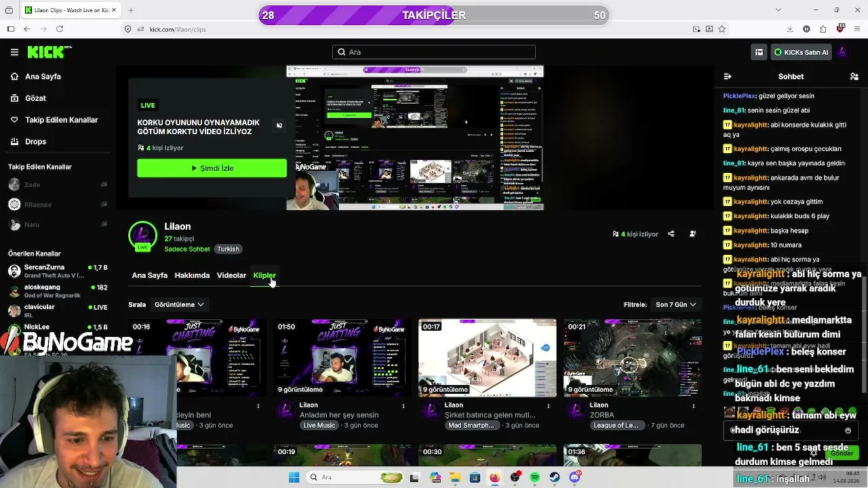Open Spotify from the taskbar

tap(534, 477)
